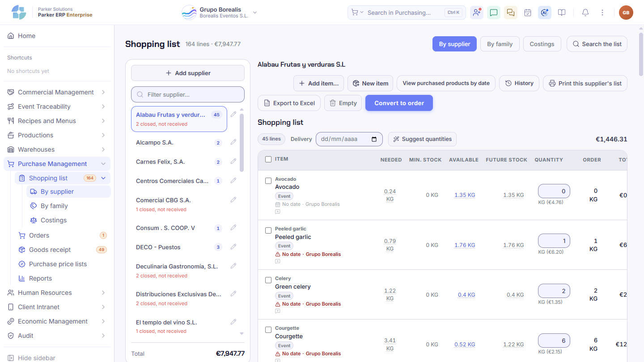Expand Recipes and Menus section

57,121
